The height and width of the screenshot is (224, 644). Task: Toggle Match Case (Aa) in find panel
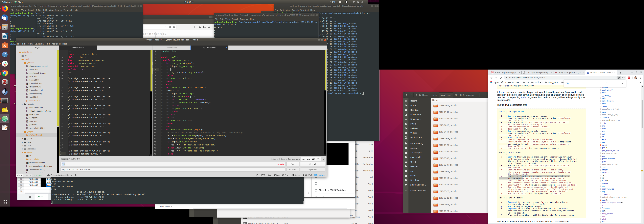[308, 159]
